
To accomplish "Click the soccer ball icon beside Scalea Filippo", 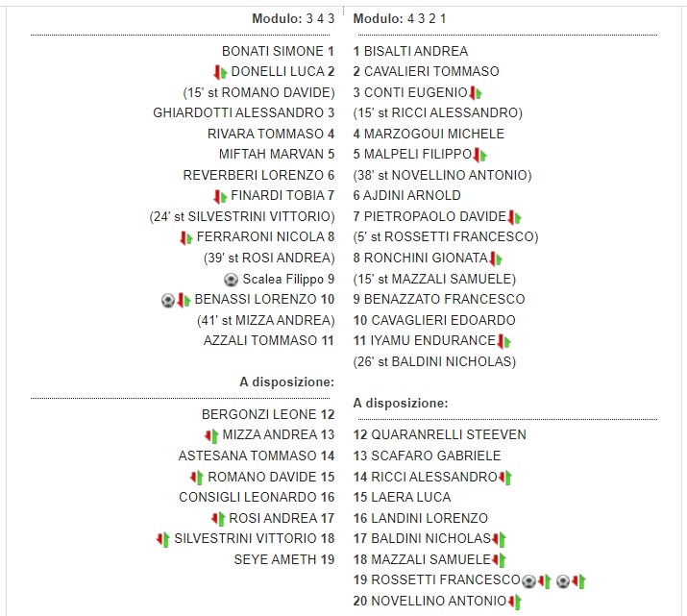I will tap(231, 279).
